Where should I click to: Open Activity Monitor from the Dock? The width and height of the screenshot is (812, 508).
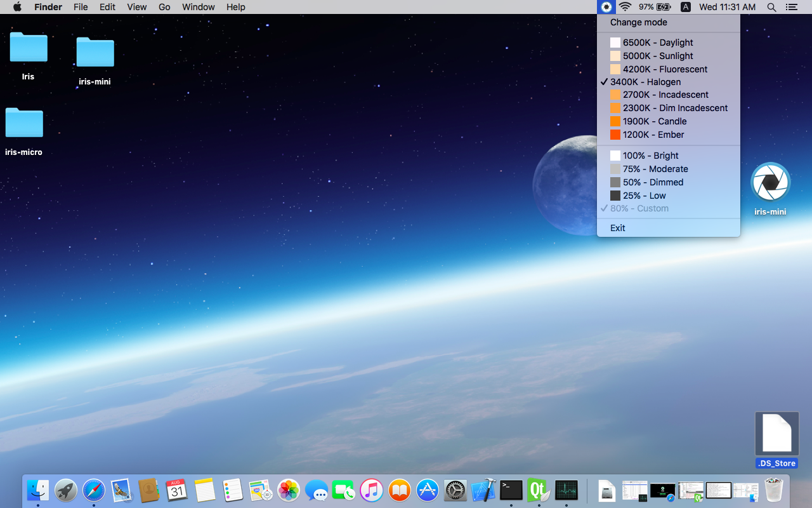click(566, 490)
